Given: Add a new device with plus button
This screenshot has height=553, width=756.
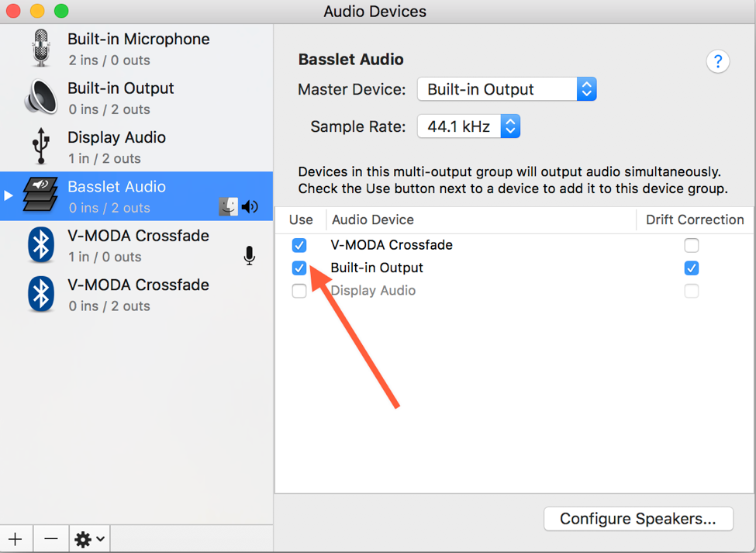Looking at the screenshot, I should point(16,538).
